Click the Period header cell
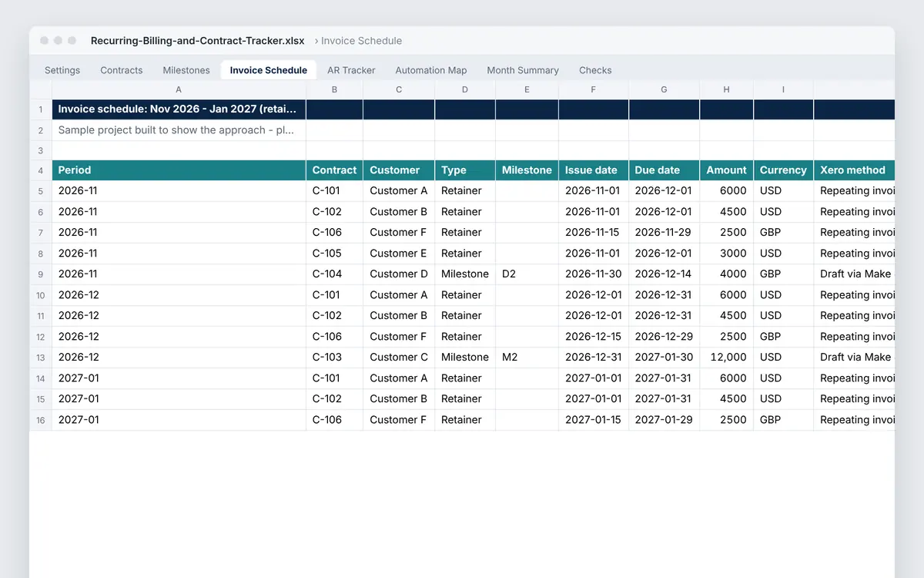 tap(179, 170)
